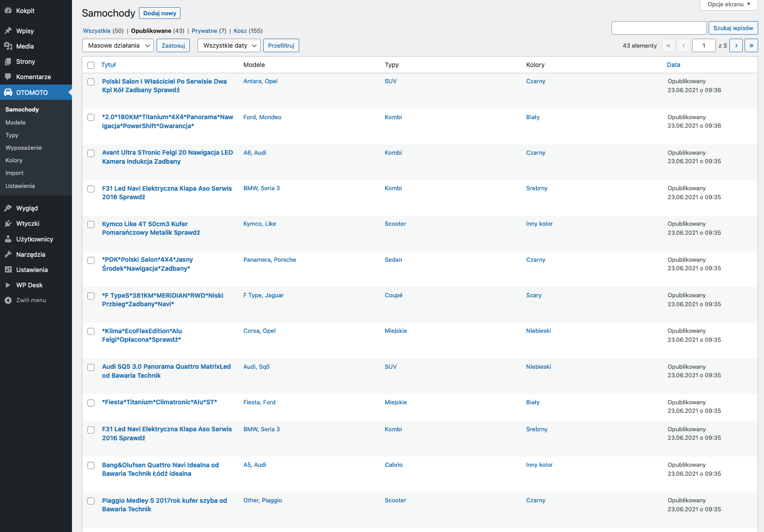
Task: Filter by Corsa model link
Action: tap(252, 331)
